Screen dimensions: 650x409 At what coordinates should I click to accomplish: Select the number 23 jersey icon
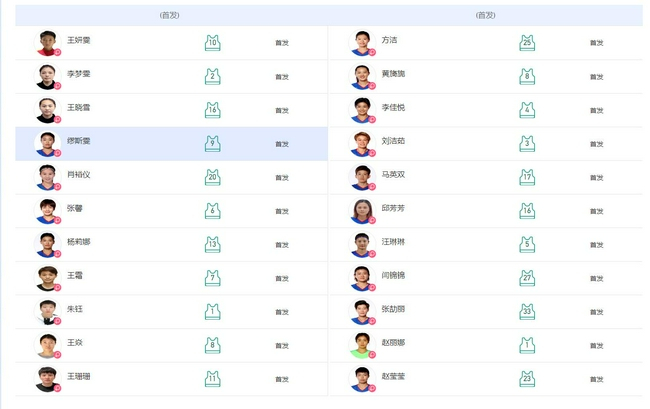pyautogui.click(x=527, y=378)
